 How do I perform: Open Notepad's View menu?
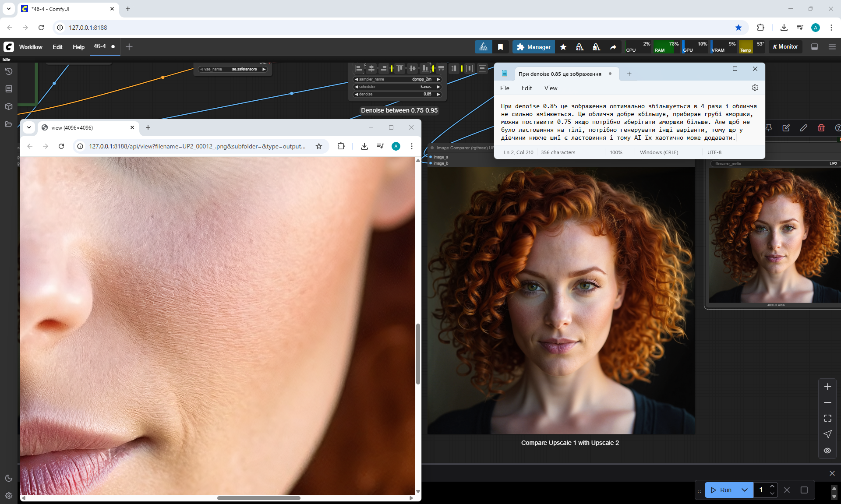pos(551,88)
